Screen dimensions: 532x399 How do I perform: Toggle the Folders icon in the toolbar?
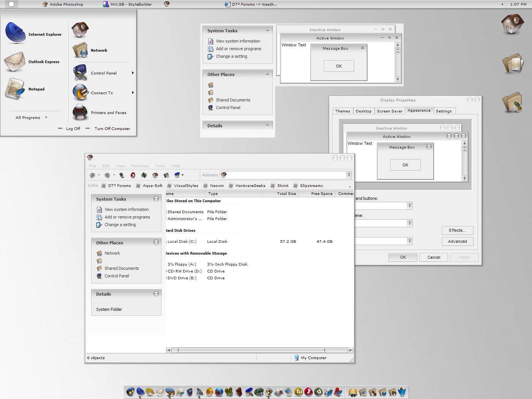(x=166, y=175)
